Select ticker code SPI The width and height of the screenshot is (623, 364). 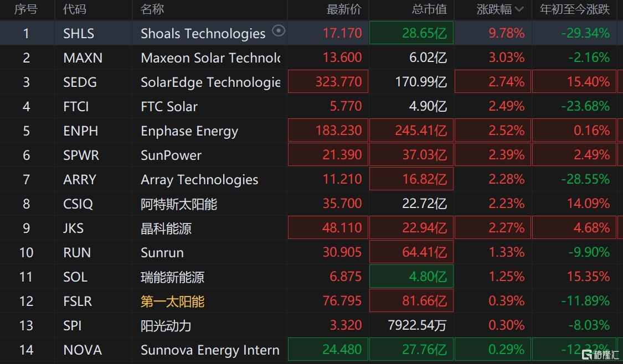click(73, 325)
